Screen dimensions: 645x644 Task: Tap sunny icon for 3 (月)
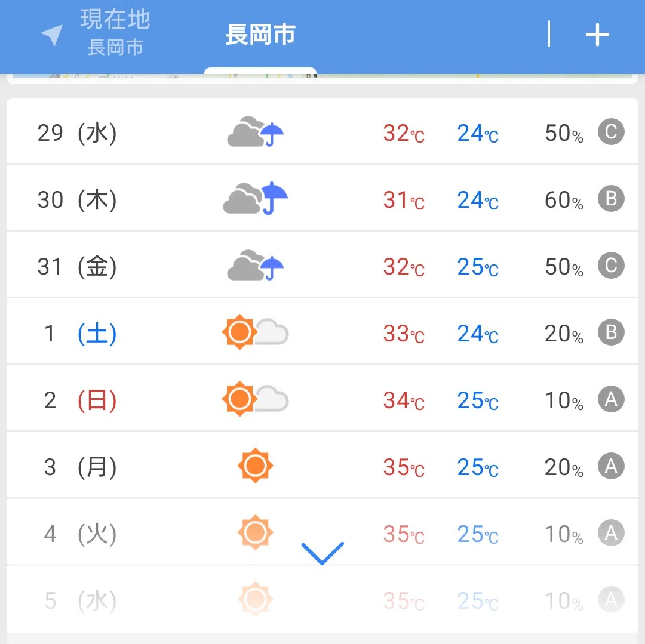[256, 466]
